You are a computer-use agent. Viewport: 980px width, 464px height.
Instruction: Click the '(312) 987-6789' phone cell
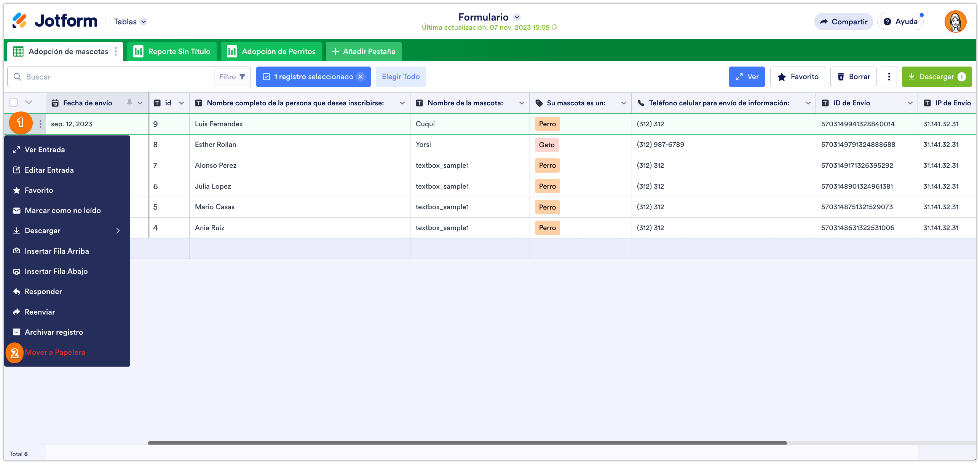(x=723, y=145)
